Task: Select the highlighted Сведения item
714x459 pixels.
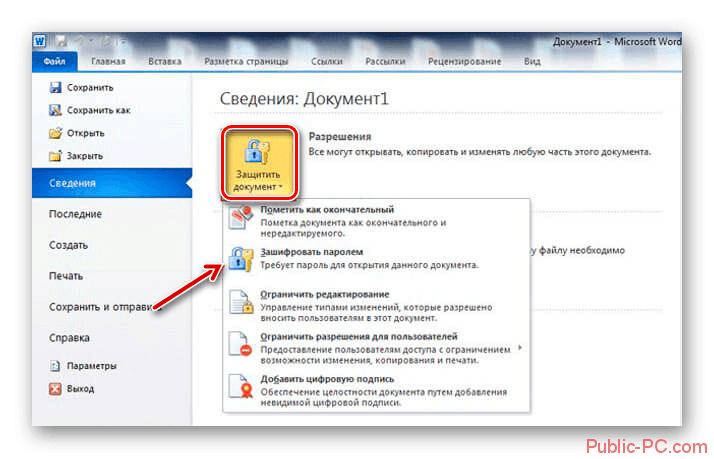Action: (x=112, y=183)
